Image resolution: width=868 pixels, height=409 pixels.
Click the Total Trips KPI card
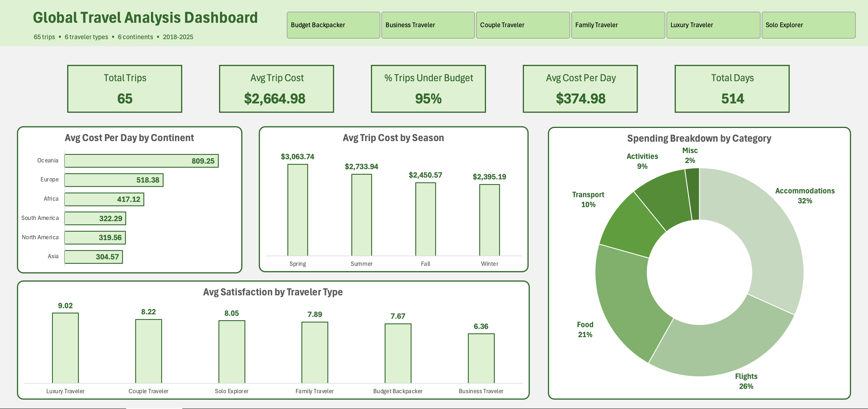125,88
